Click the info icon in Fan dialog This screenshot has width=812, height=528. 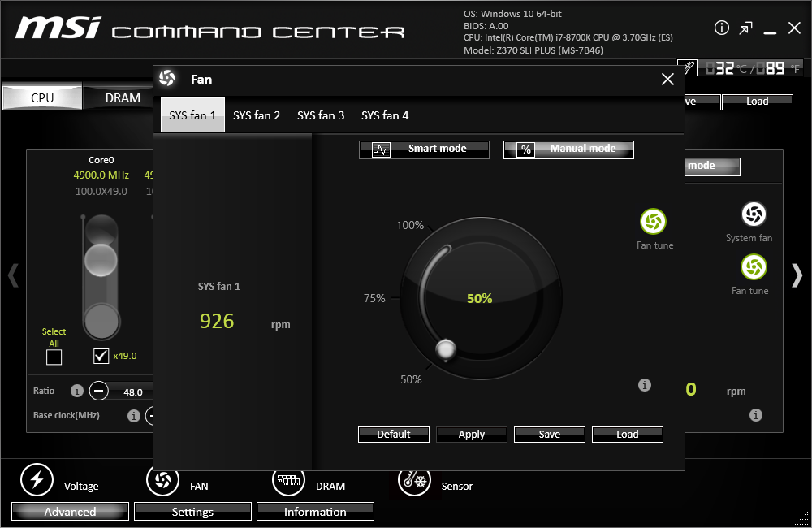pyautogui.click(x=644, y=385)
